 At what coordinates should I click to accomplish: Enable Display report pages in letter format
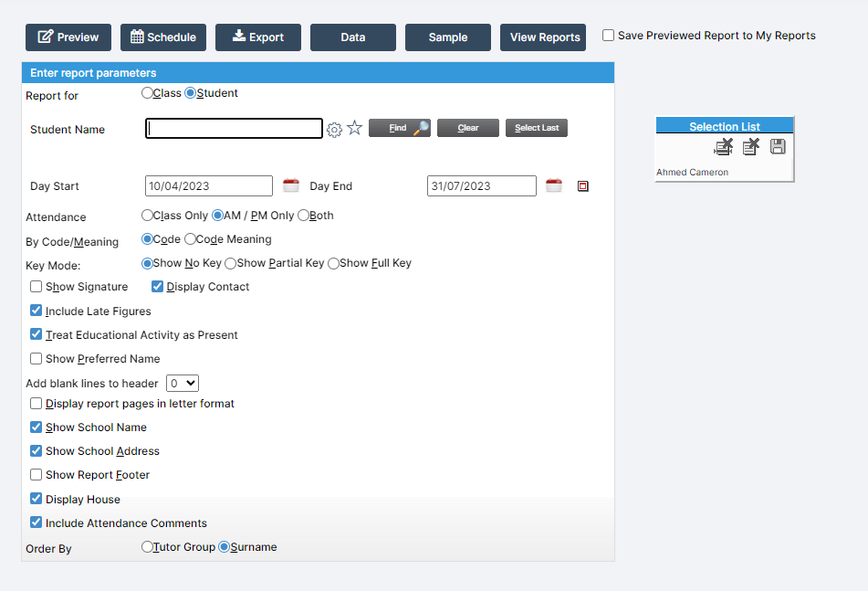point(36,403)
